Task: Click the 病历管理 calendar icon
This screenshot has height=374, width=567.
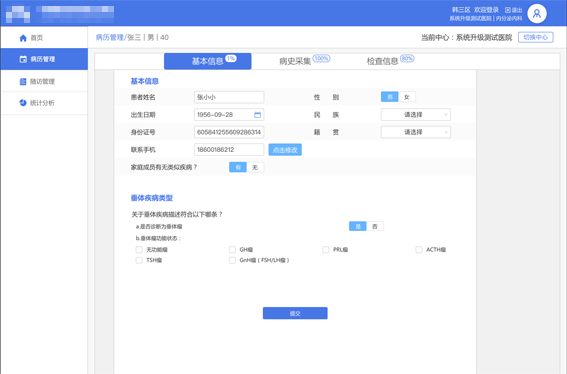Action: click(x=23, y=59)
